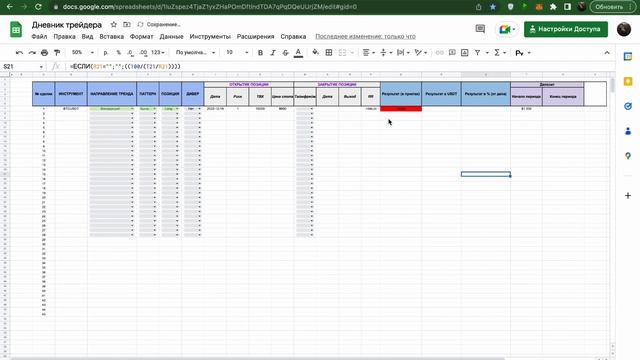The height and width of the screenshot is (360, 640).
Task: Open the Расширения menu
Action: pos(256,36)
